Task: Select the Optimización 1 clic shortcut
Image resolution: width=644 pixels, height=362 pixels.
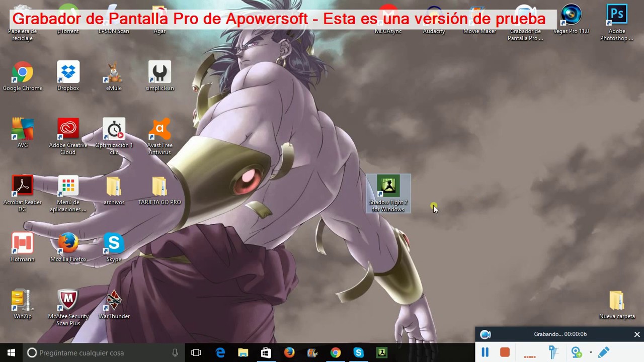Action: coord(114,137)
